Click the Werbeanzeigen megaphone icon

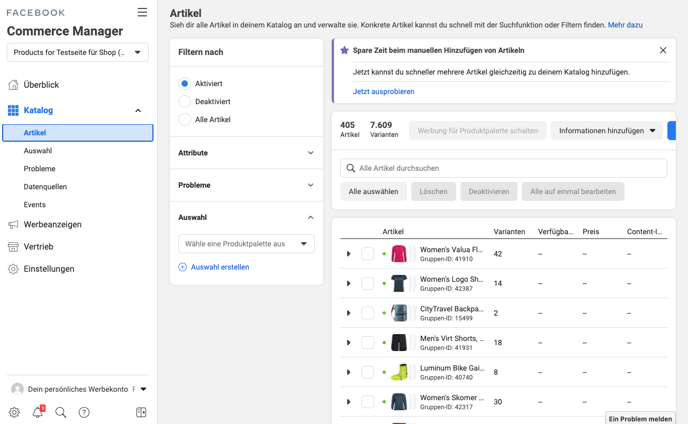click(13, 224)
